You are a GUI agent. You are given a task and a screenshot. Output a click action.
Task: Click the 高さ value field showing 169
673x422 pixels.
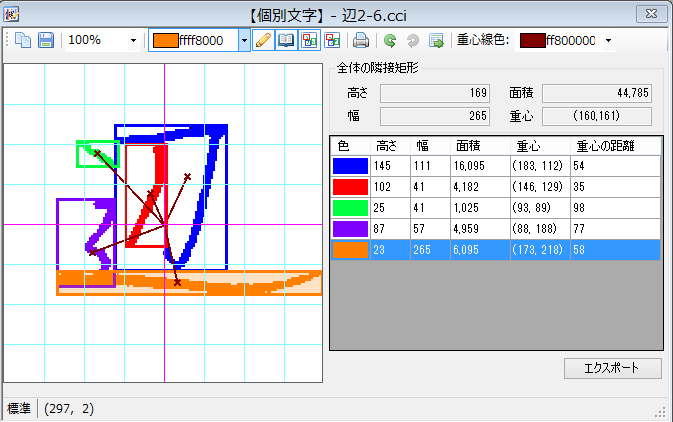[435, 93]
